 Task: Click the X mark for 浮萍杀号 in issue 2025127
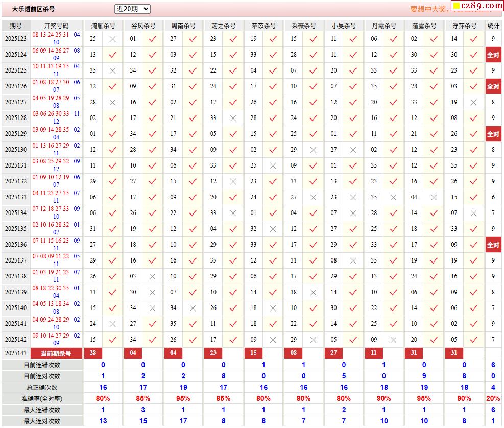473,102
